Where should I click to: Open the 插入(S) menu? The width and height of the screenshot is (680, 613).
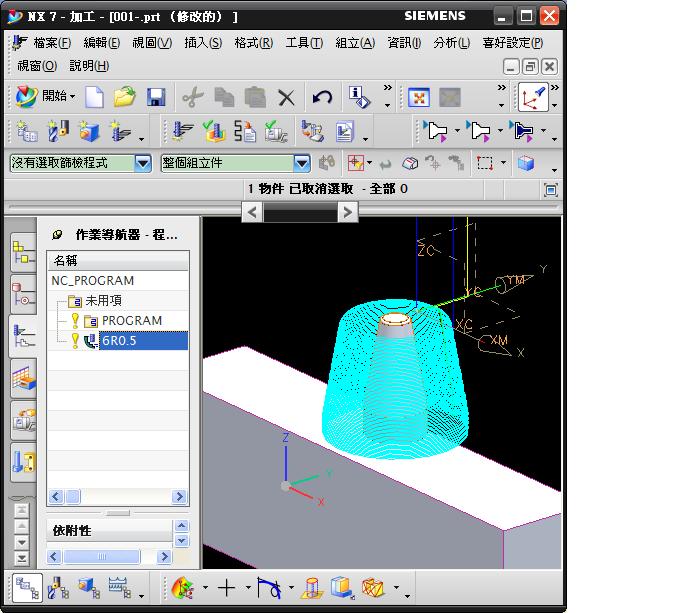click(x=203, y=42)
